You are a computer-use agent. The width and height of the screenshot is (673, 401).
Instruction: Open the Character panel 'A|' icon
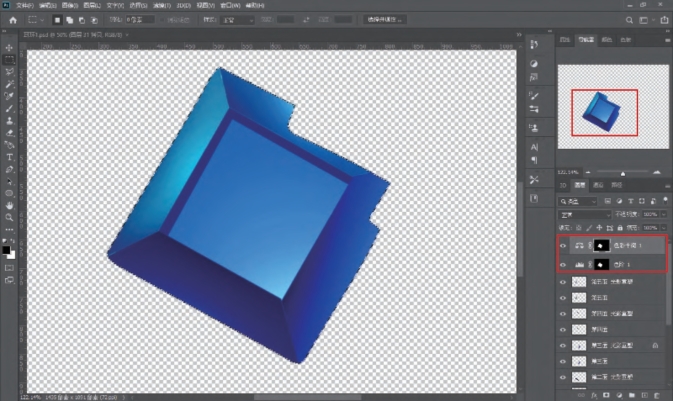(x=534, y=147)
